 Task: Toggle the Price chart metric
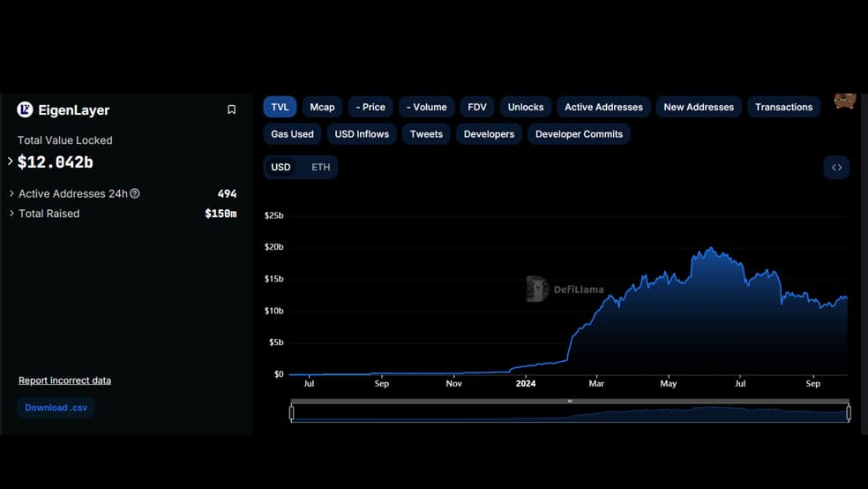pyautogui.click(x=370, y=107)
